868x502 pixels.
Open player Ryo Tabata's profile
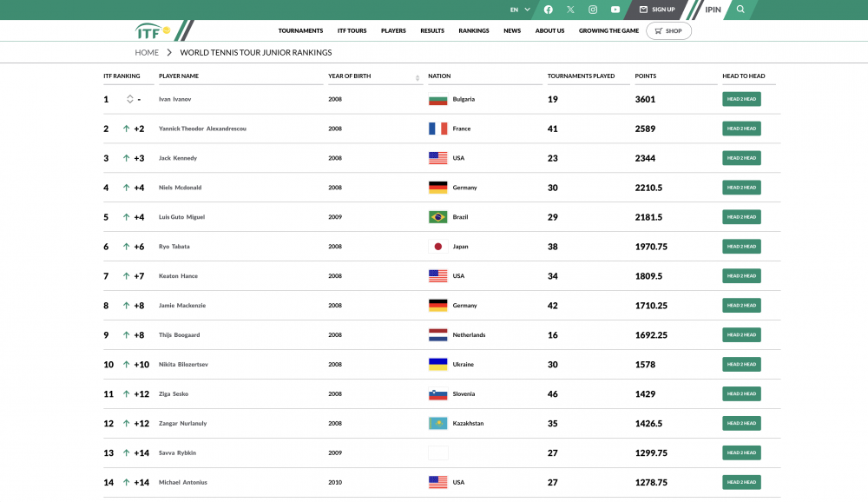(x=174, y=247)
